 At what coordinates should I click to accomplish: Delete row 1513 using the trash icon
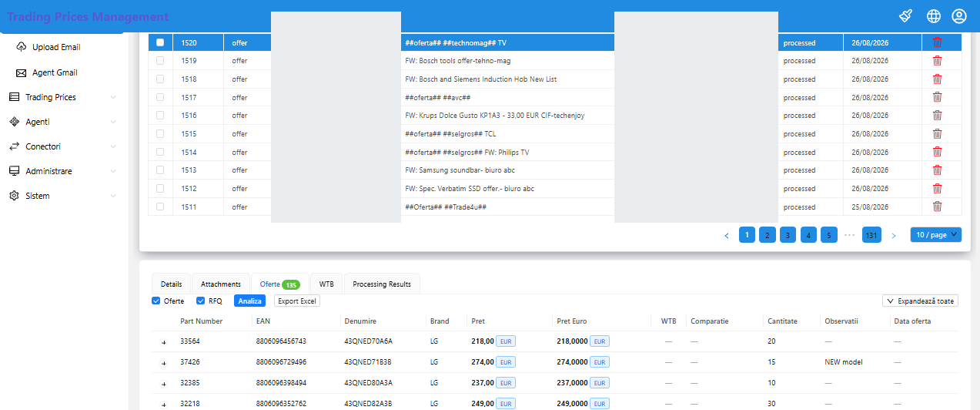(x=937, y=170)
